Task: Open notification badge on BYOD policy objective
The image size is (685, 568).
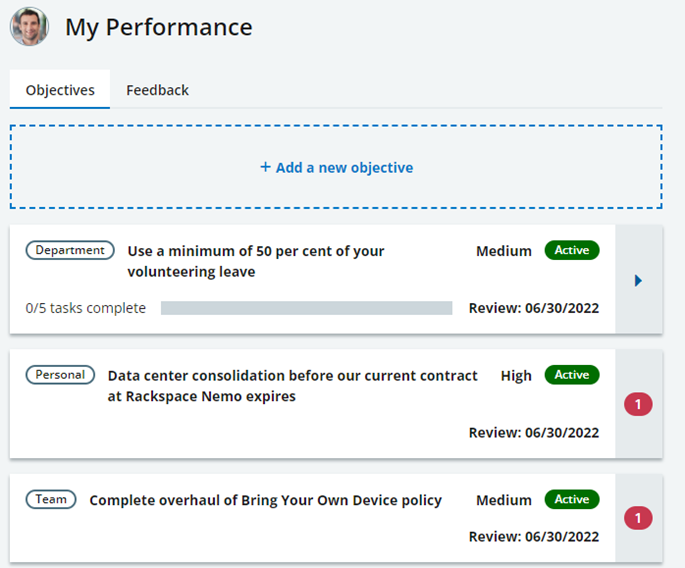Action: tap(638, 518)
